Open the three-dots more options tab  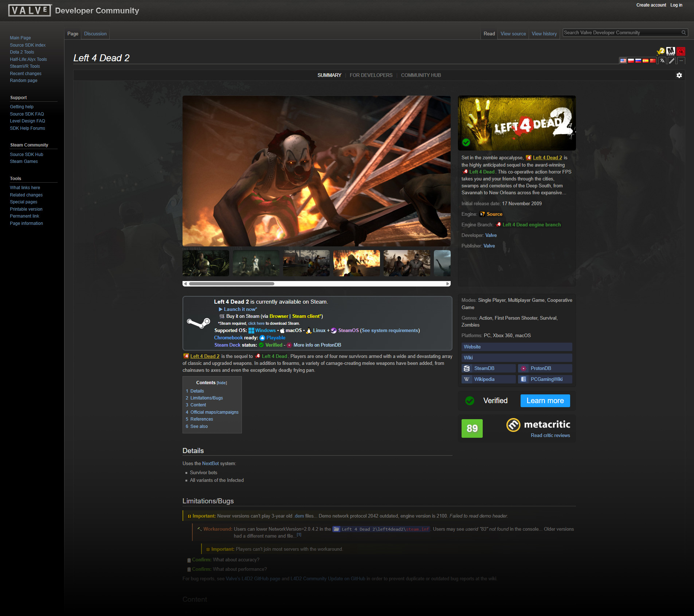coord(681,61)
